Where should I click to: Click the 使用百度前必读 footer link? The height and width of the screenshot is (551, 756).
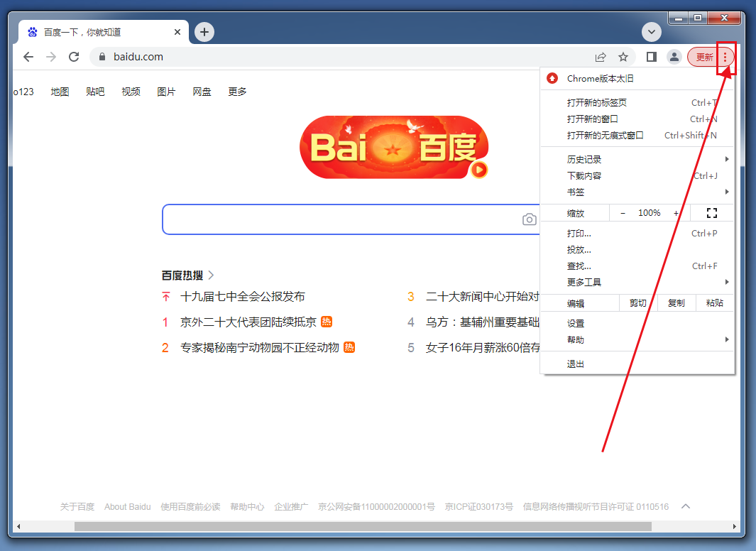click(x=190, y=507)
